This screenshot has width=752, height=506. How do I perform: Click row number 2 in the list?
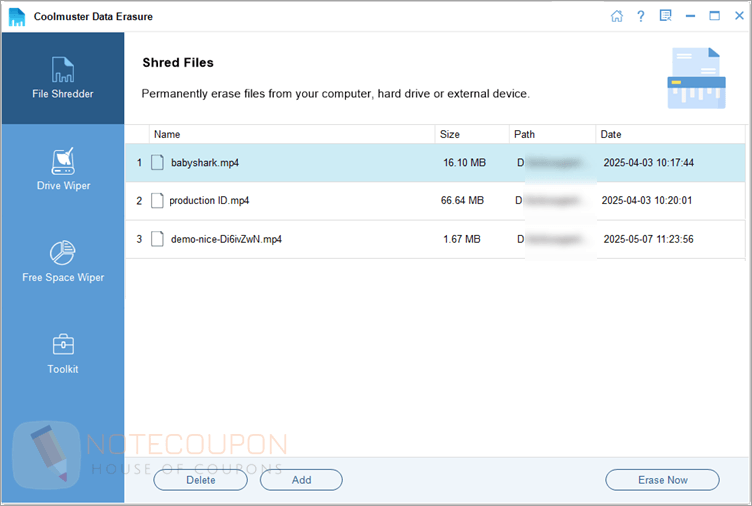[139, 200]
